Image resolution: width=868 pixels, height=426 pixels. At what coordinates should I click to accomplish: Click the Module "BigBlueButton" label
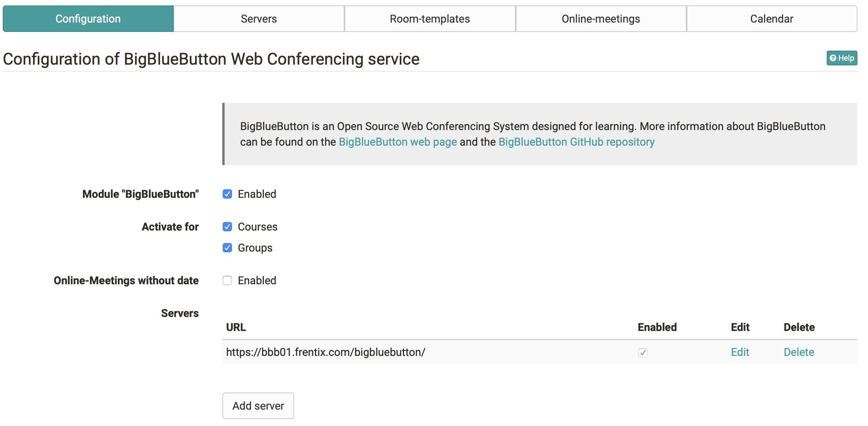tap(141, 194)
